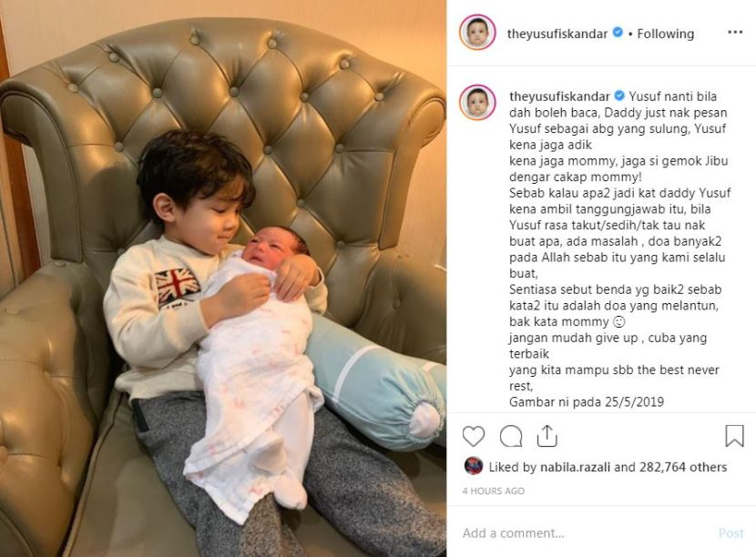Viewport: 756px width, 557px height.
Task: Click the small liker avatar icon
Action: click(x=474, y=466)
